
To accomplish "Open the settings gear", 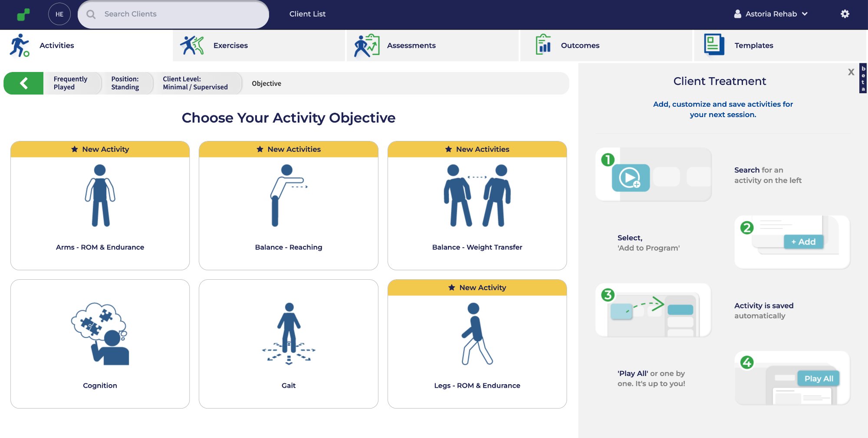I will tap(845, 13).
